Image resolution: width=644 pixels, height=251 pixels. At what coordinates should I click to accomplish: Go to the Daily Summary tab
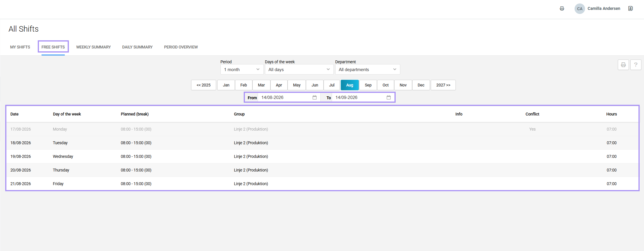[x=137, y=47]
